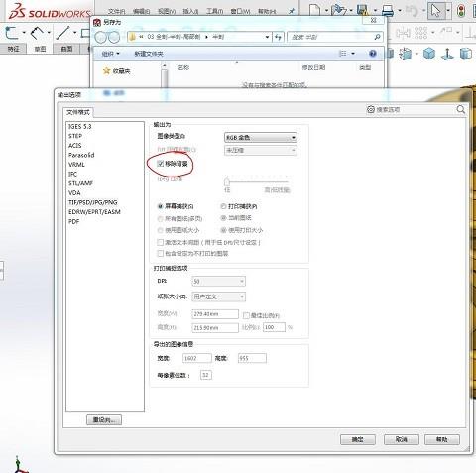Click the blue help icon in Save As
This screenshot has height=473, width=476.
[373, 54]
